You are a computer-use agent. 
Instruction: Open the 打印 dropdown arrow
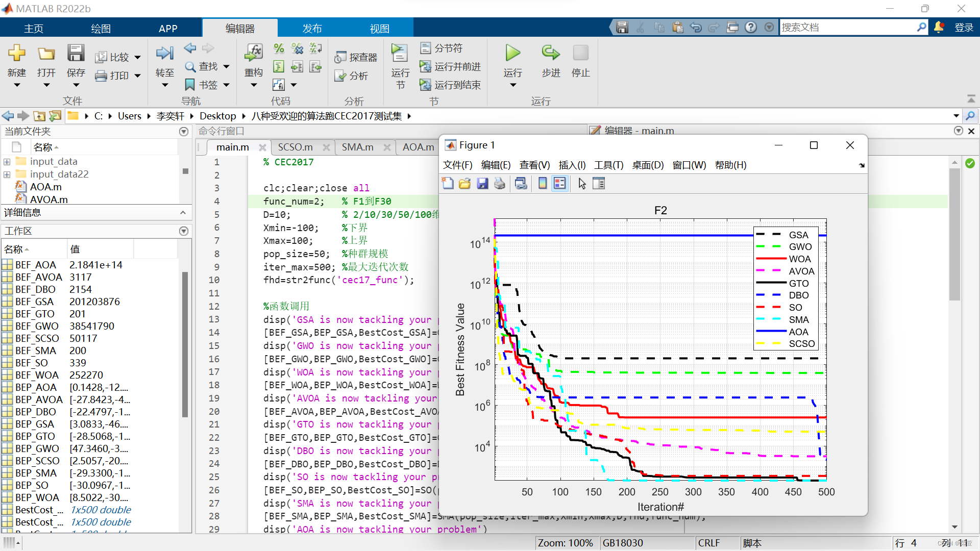(138, 76)
